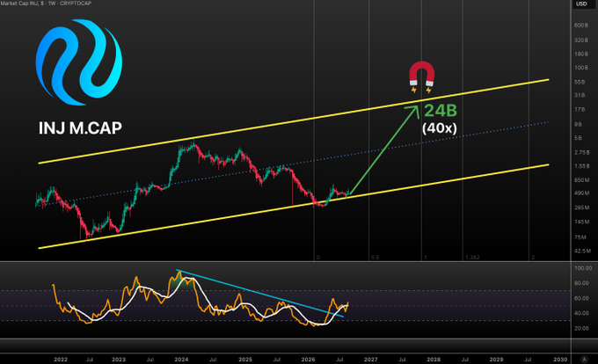This screenshot has height=364, width=598.
Task: Select the green '24B' target label
Action: [441, 111]
